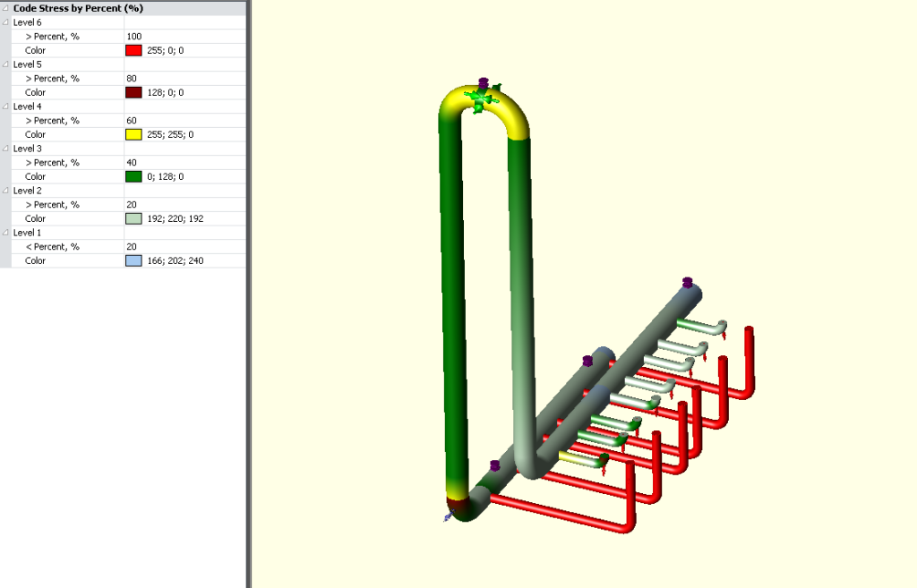Collapse the Level 4 group

[x=6, y=107]
